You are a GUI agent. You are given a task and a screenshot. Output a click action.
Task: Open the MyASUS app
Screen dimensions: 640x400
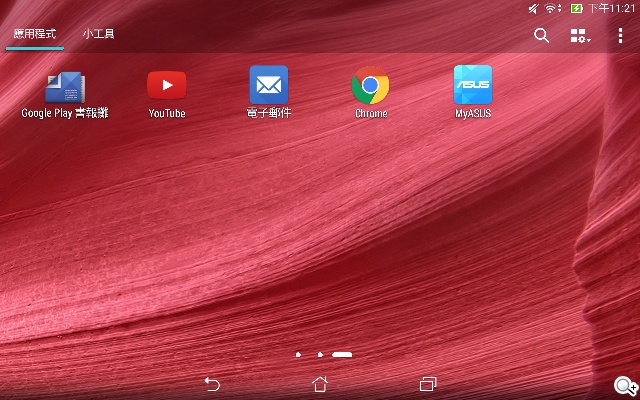pyautogui.click(x=473, y=84)
